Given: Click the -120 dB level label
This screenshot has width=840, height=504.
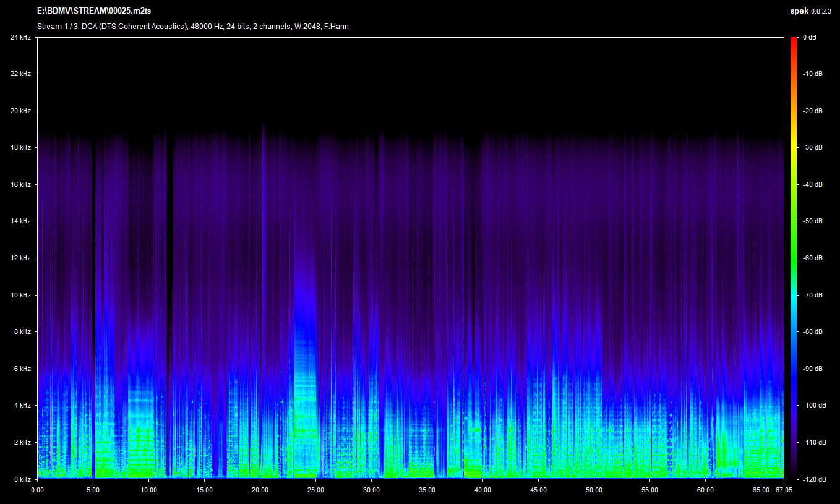Looking at the screenshot, I should tap(813, 479).
